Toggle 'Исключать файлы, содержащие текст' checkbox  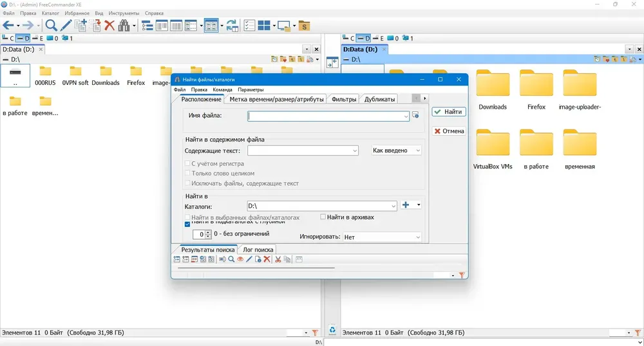[187, 183]
